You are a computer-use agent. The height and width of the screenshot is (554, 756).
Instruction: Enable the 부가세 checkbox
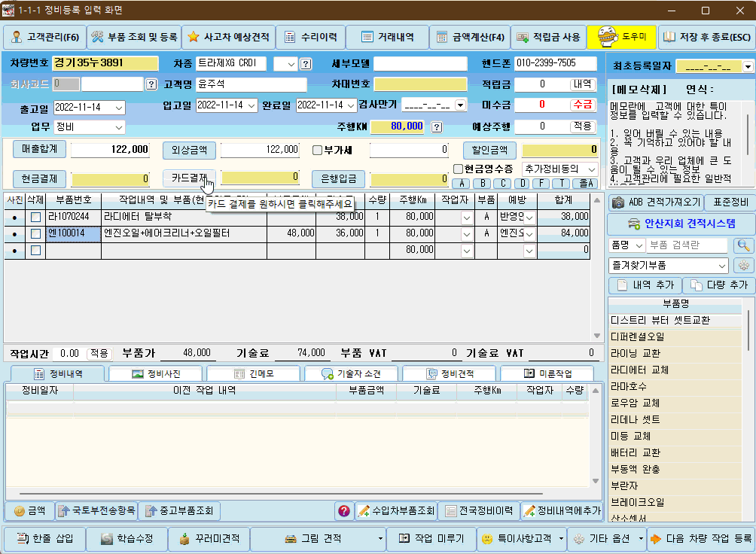[x=318, y=150]
